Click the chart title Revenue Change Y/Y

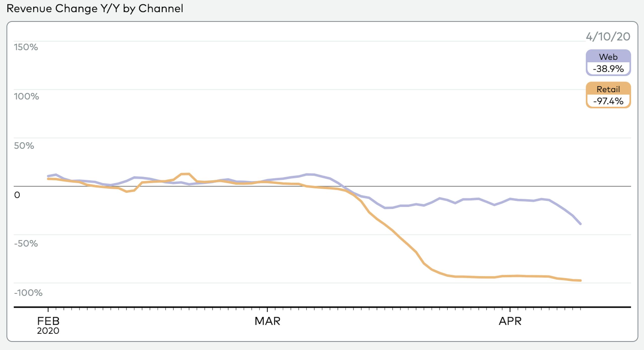tap(95, 9)
